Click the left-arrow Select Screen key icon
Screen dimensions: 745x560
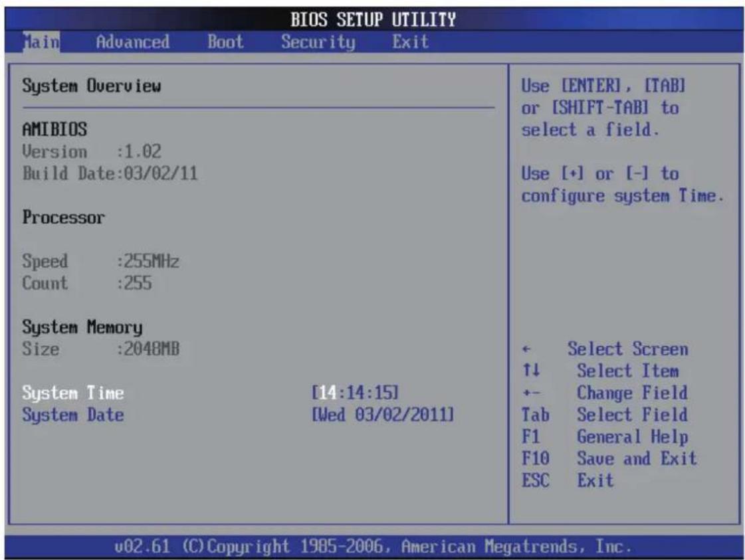526,349
